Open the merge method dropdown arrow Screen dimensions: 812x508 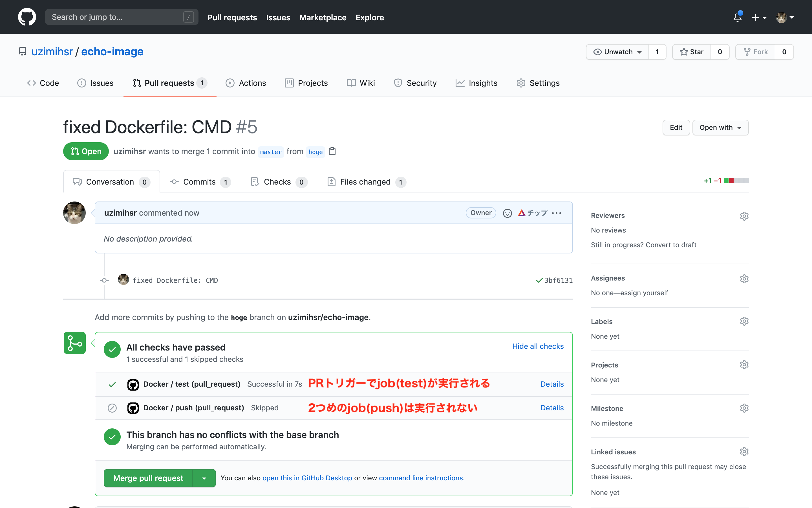tap(204, 478)
